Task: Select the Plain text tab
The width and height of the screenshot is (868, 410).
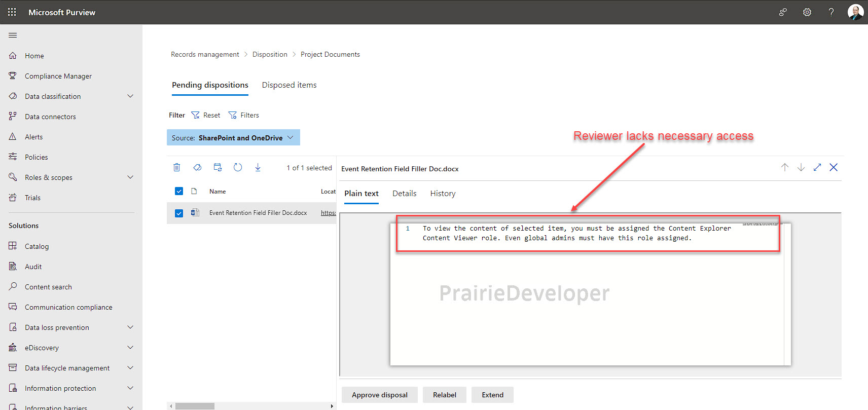Action: (x=361, y=194)
